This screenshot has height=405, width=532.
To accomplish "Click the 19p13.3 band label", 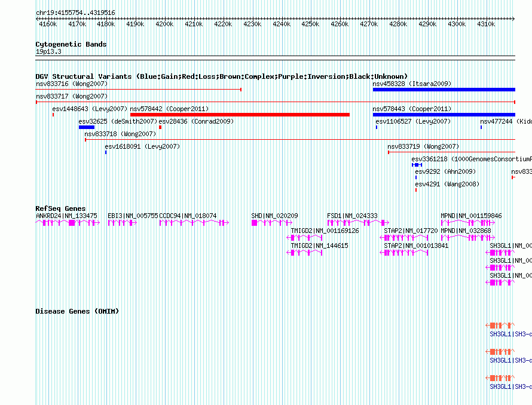I will pyautogui.click(x=48, y=51).
